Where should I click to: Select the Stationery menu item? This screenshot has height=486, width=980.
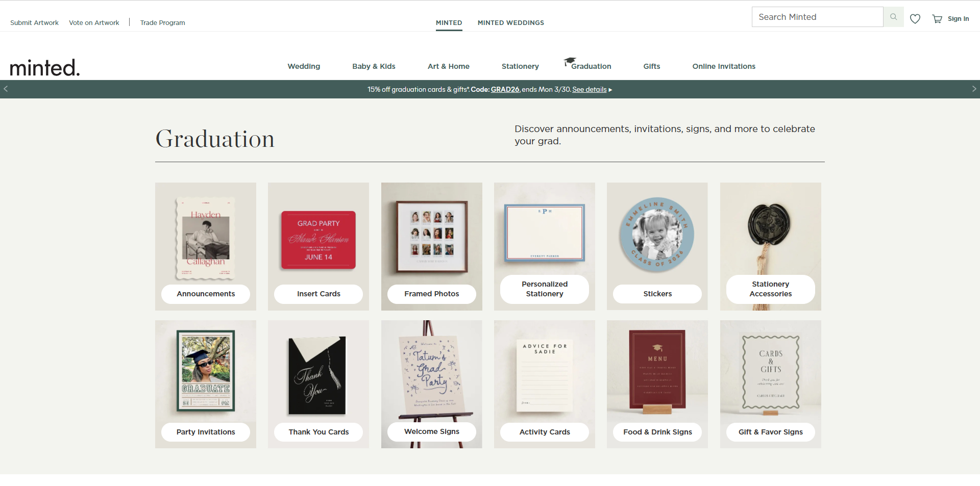520,66
